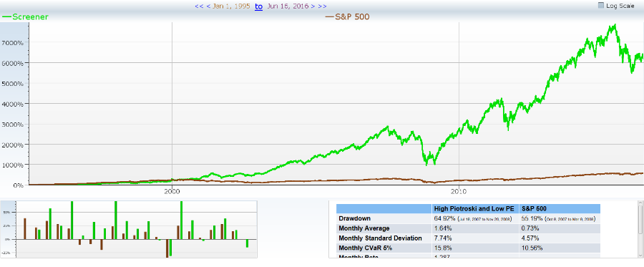
Task: Open the yearly returns bar chart thumbnail
Action: tap(130, 229)
